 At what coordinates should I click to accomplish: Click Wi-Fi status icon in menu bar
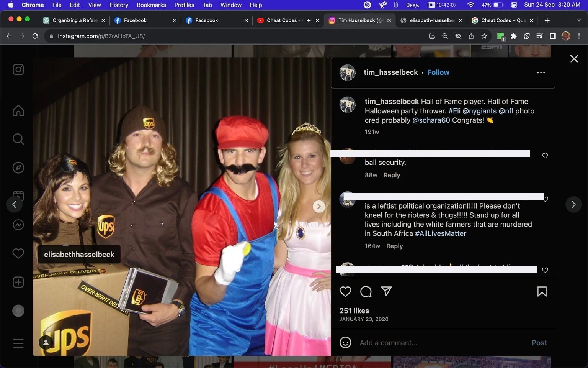[471, 5]
